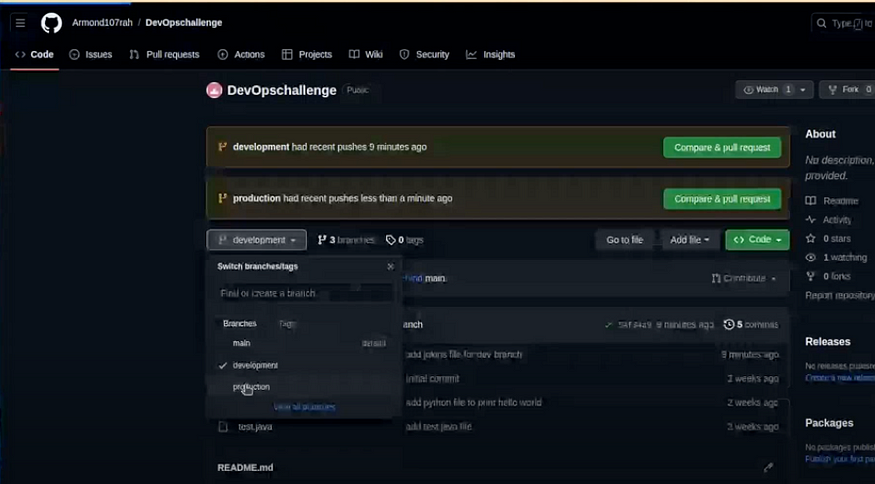Open 'initial commit' message
This screenshot has width=875, height=484.
click(432, 378)
